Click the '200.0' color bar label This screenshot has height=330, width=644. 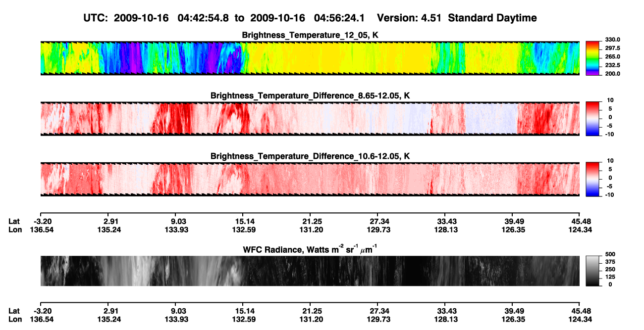click(613, 73)
